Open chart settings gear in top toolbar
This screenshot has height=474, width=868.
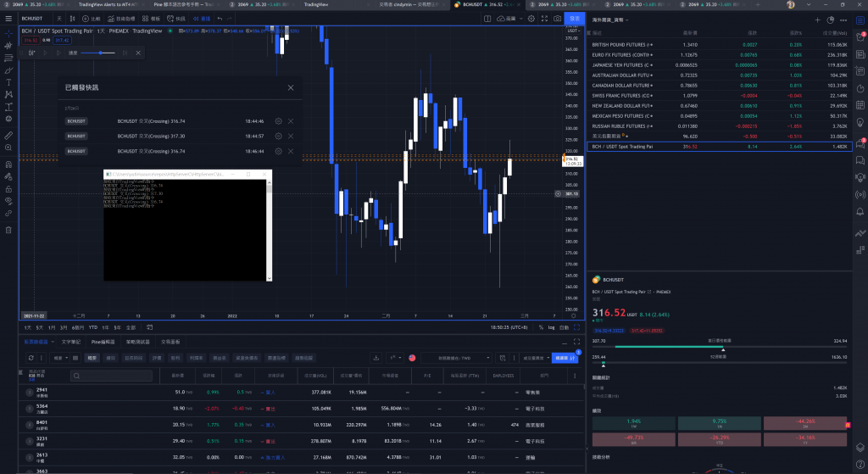pyautogui.click(x=530, y=18)
